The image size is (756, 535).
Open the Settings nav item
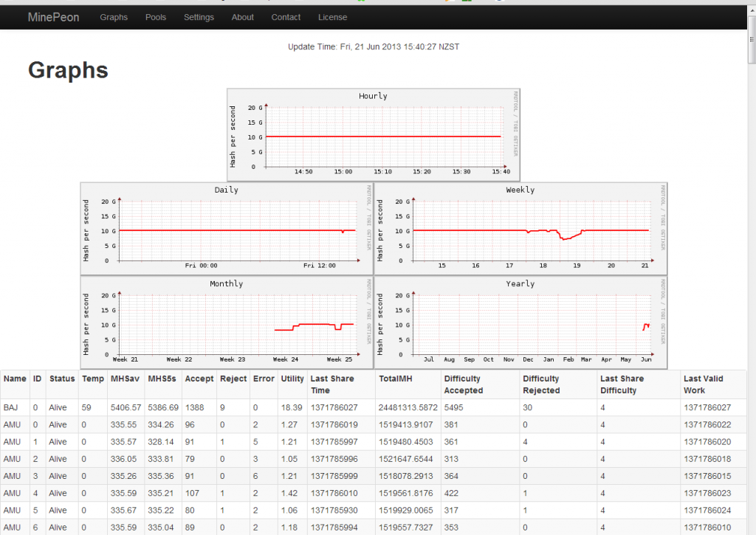(x=199, y=18)
